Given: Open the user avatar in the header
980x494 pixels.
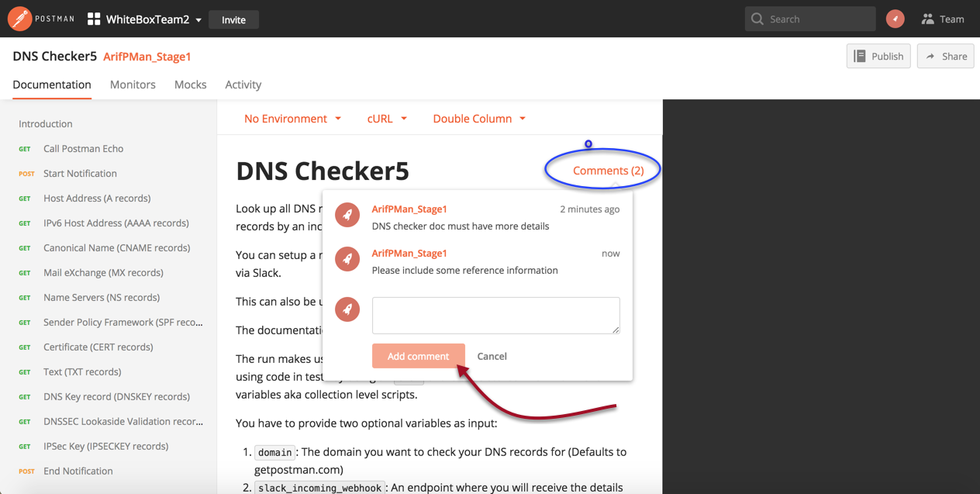Looking at the screenshot, I should click(895, 19).
